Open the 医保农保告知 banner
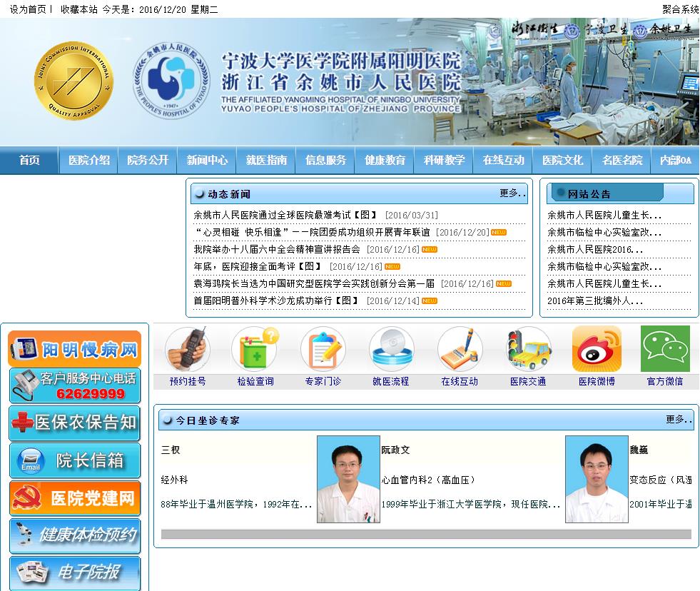Viewport: 700px width, 591px height. (x=74, y=423)
